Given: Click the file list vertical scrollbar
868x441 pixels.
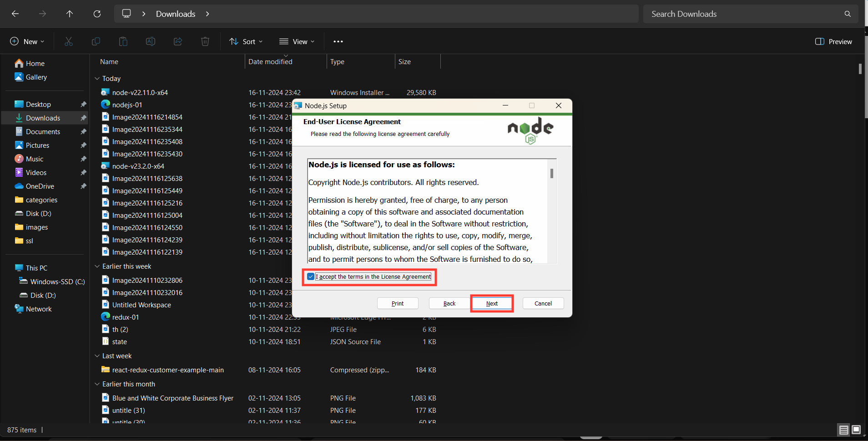Looking at the screenshot, I should pos(860,69).
